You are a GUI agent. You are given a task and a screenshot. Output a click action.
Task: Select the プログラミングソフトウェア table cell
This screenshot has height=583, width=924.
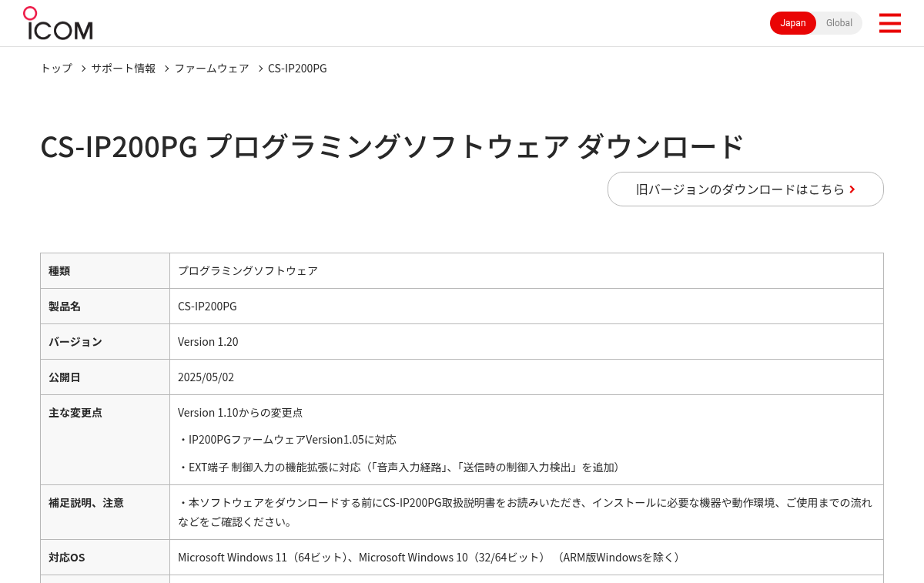tap(527, 271)
